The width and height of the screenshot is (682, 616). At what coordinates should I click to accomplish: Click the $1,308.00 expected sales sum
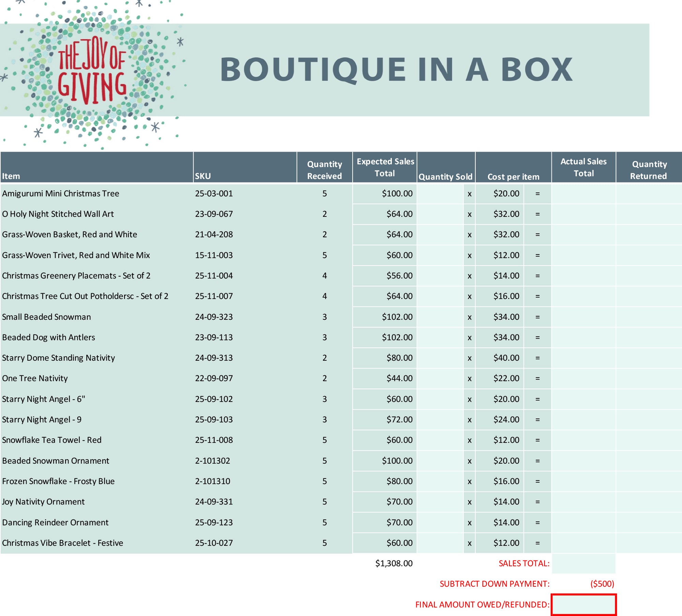pos(394,564)
